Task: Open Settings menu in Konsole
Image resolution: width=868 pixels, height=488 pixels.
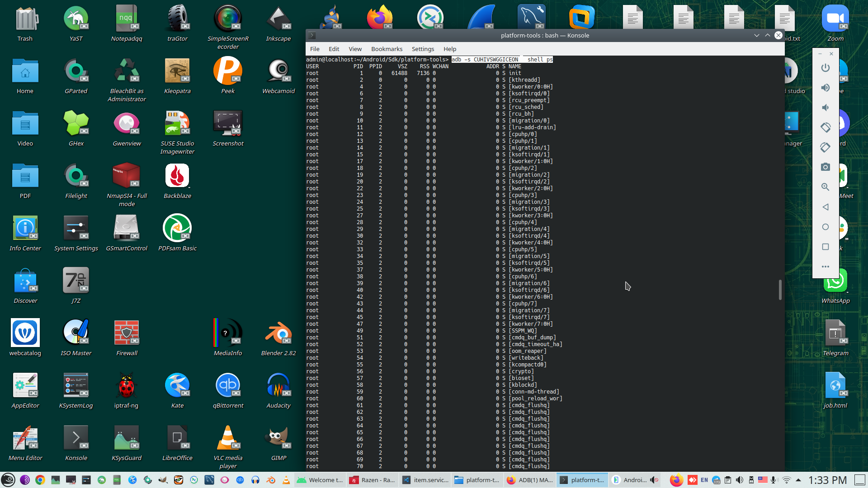Action: [x=423, y=49]
